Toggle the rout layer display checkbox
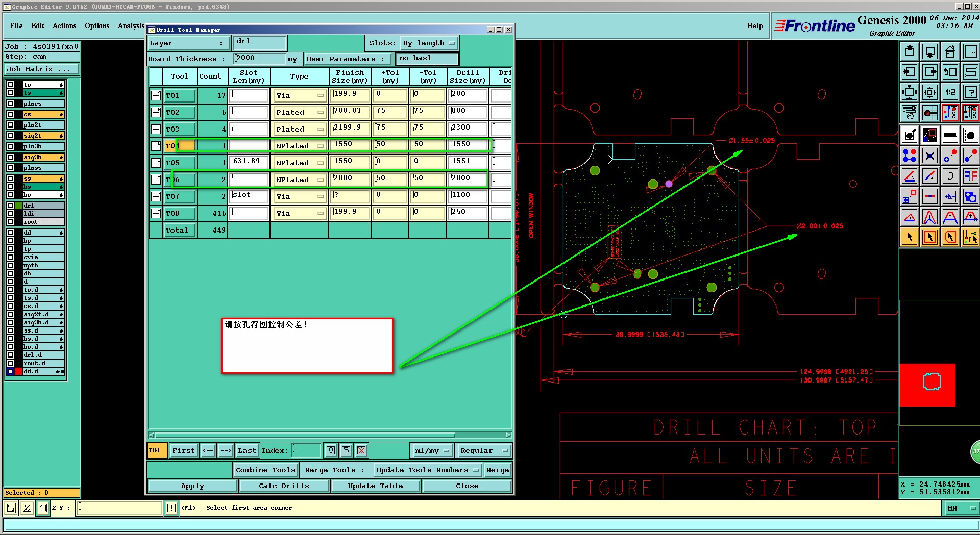This screenshot has height=535, width=980. 10,222
